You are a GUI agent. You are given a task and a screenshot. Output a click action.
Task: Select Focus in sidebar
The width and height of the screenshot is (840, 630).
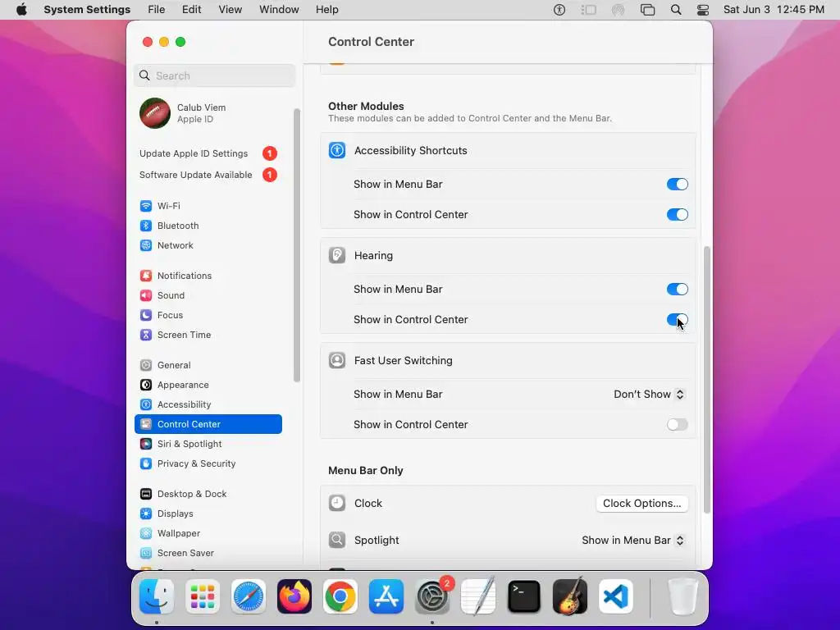208,315
